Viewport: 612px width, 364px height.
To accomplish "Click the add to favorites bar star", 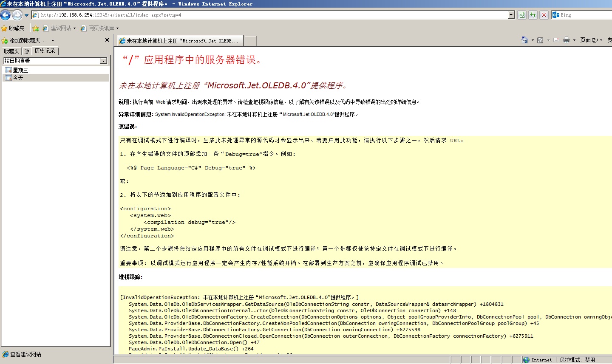I will pyautogui.click(x=36, y=28).
